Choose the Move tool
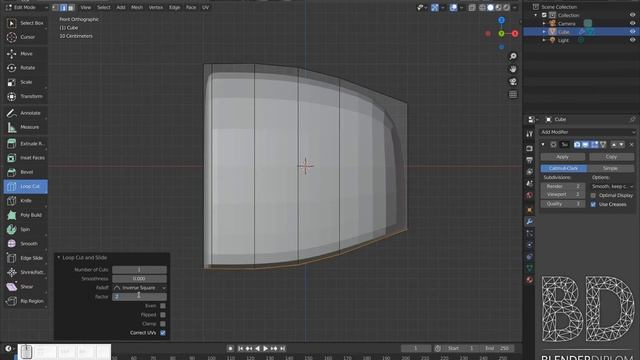Viewport: 640px width, 360px height. pos(25,54)
